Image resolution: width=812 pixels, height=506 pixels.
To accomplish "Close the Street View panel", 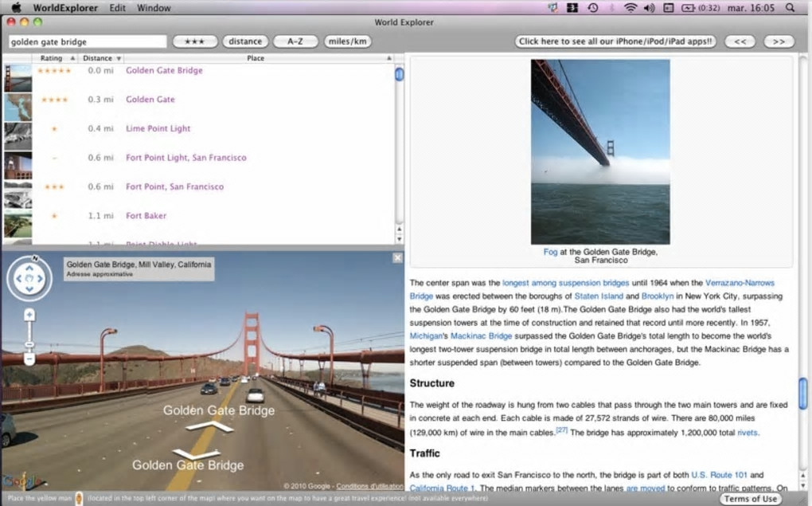I will 397,258.
